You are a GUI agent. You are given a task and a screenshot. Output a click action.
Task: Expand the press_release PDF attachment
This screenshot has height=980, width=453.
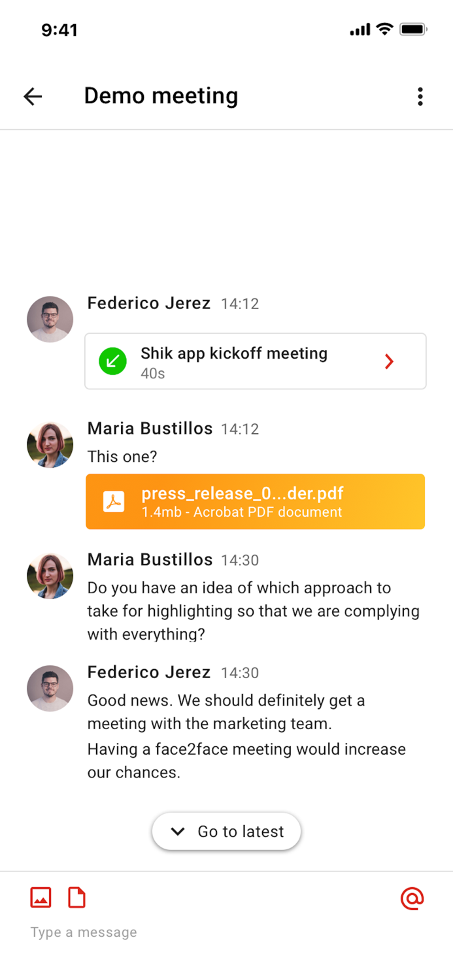255,501
